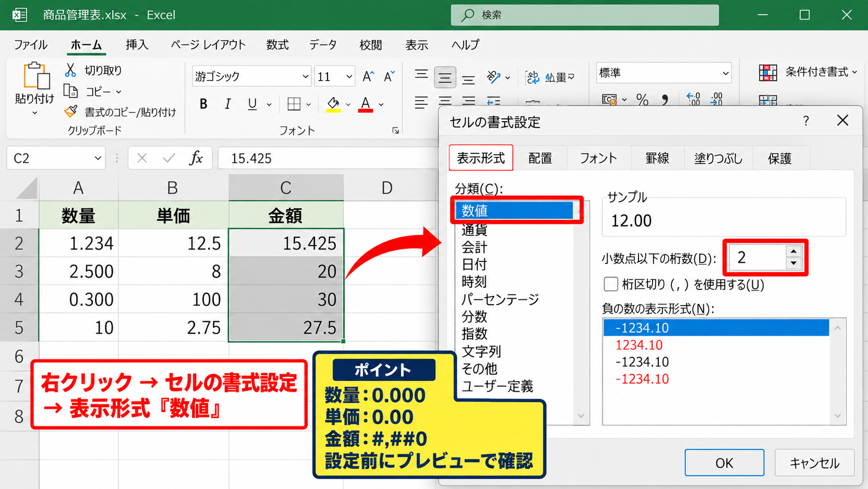Enable the 桁区切り(,)を使用する checkbox

[611, 284]
